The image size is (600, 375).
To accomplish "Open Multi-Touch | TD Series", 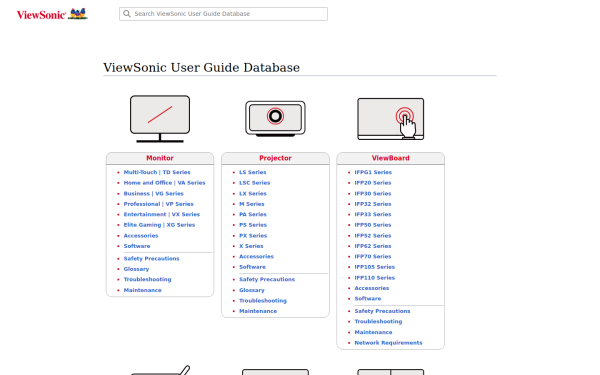I will 157,172.
